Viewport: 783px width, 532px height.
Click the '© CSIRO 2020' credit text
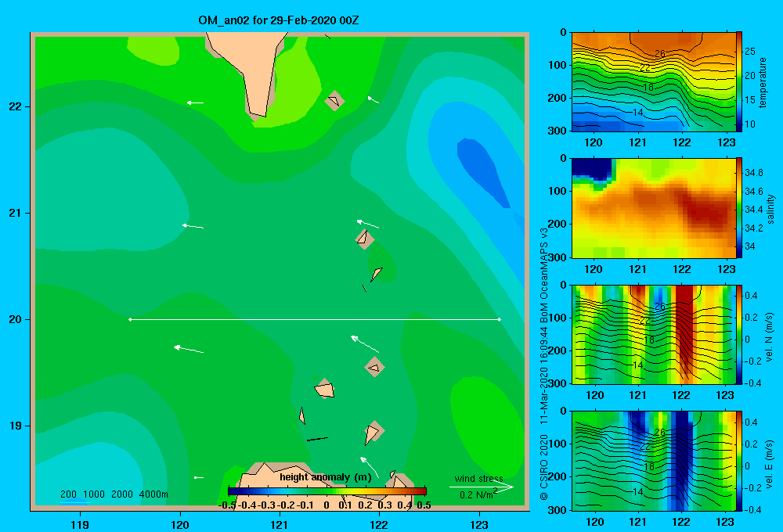[x=544, y=467]
